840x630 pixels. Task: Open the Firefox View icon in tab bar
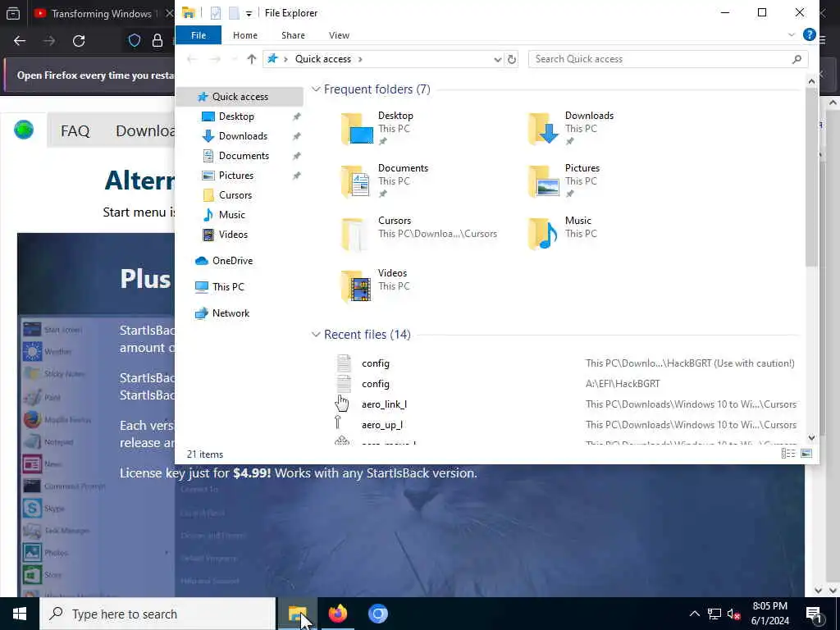13,13
